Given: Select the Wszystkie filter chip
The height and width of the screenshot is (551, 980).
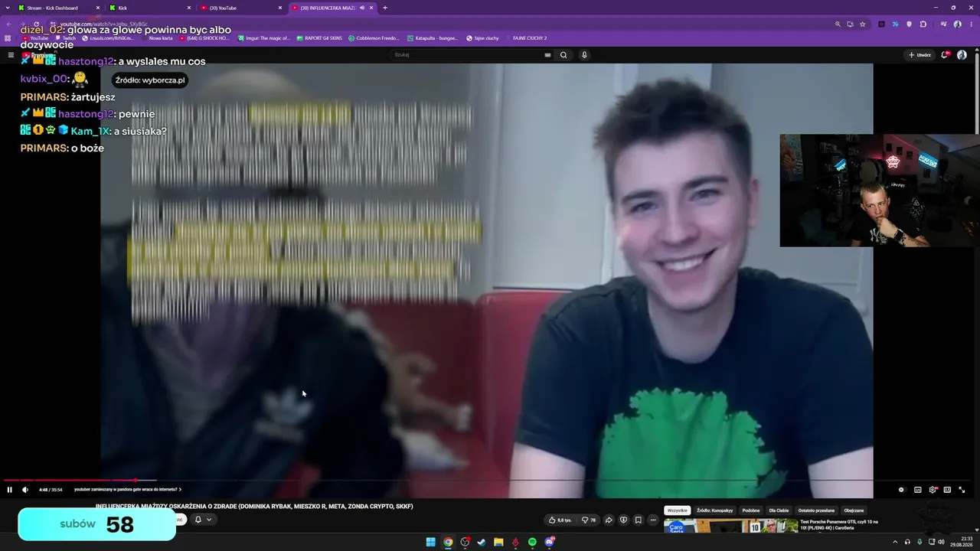Looking at the screenshot, I should tap(677, 510).
